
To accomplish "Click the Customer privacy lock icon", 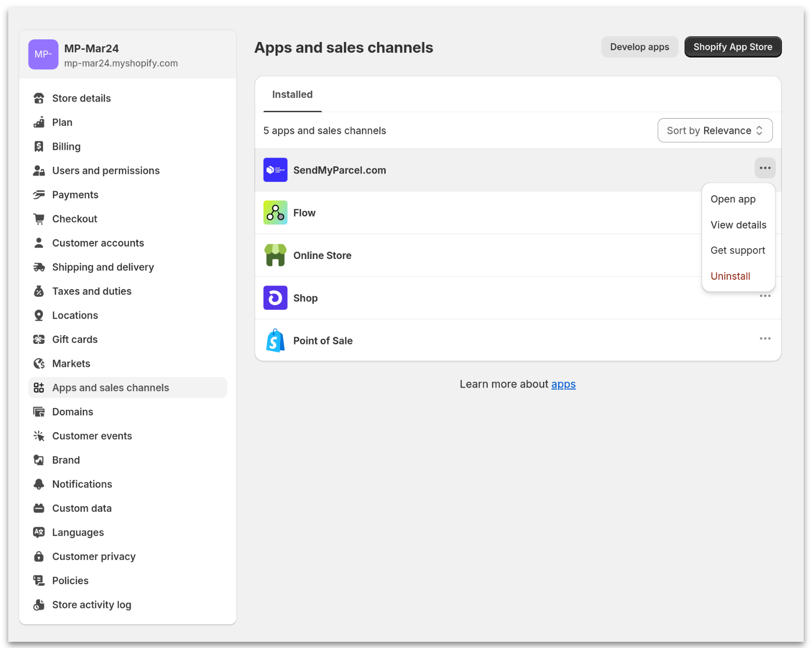I will pyautogui.click(x=39, y=557).
